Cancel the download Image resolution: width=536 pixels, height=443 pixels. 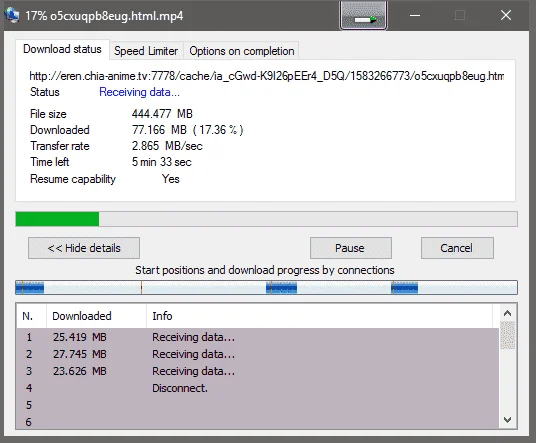pos(457,248)
